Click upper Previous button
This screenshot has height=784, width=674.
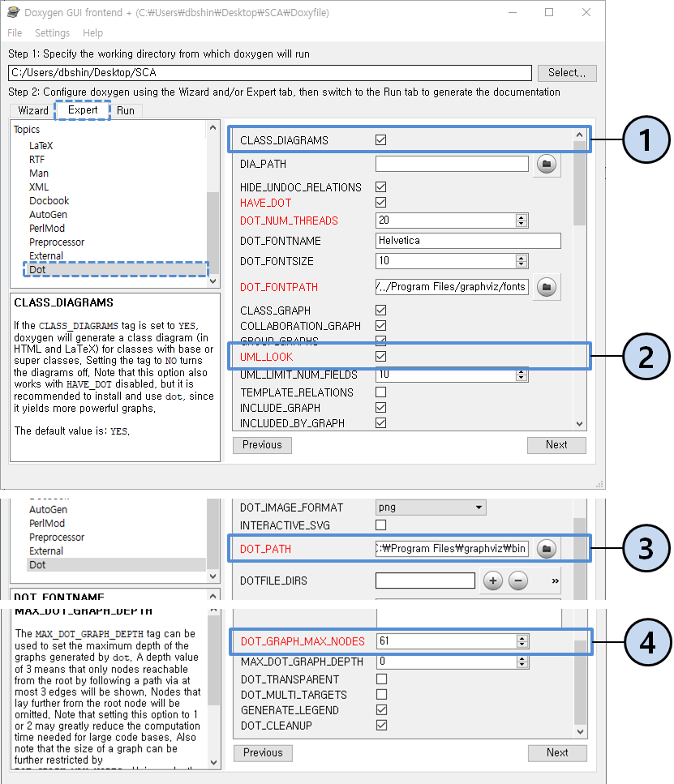pyautogui.click(x=262, y=445)
